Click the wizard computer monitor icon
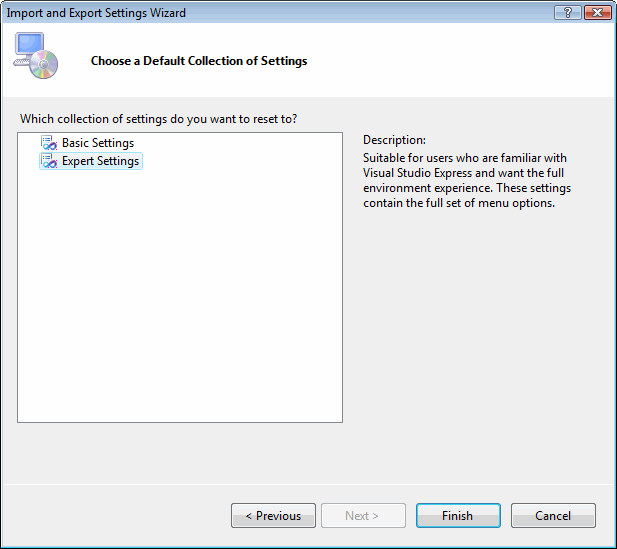Image resolution: width=617 pixels, height=549 pixels. [x=28, y=48]
